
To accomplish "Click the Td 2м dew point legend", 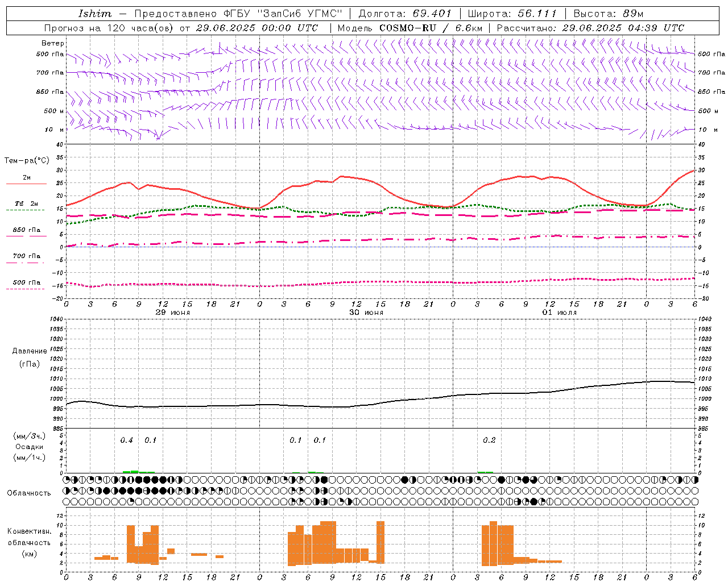I will [26, 203].
